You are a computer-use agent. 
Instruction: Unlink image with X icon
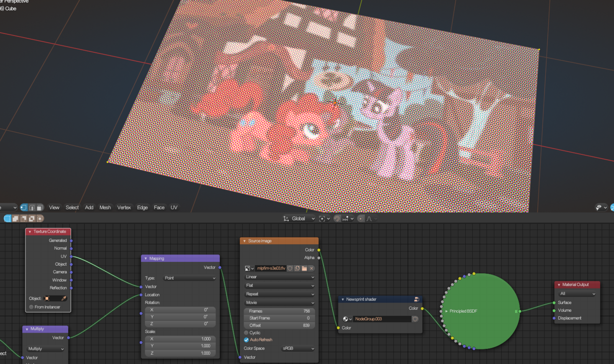point(311,269)
